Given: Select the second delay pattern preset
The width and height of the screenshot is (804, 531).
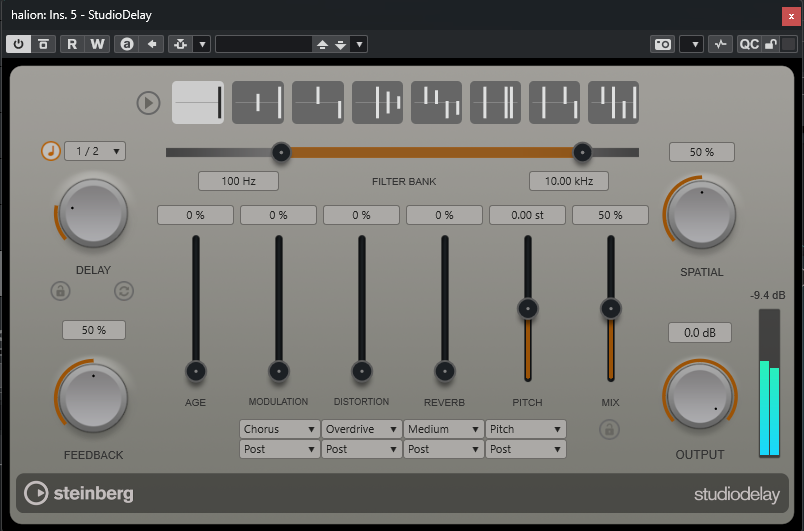Looking at the screenshot, I should coord(258,103).
